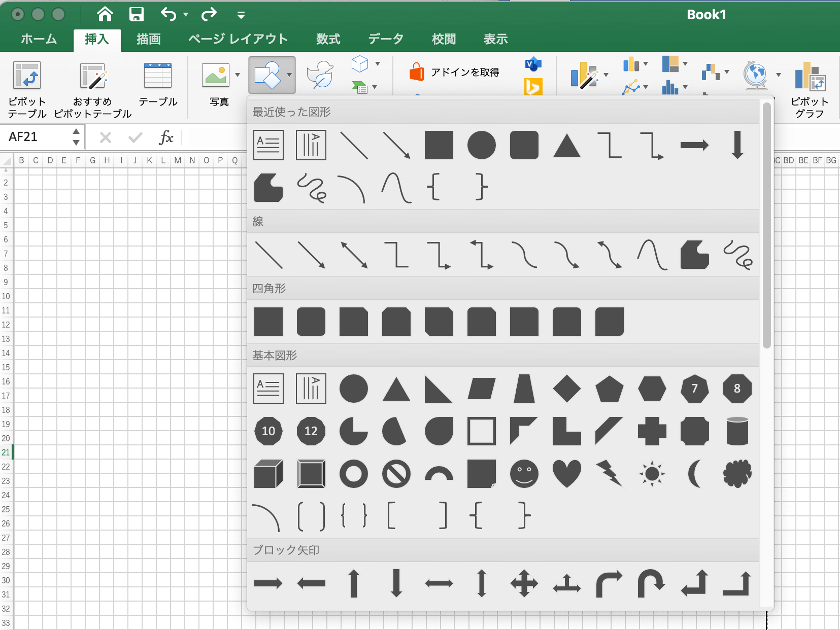
Task: Select the octagon shape labeled 8
Action: click(737, 389)
